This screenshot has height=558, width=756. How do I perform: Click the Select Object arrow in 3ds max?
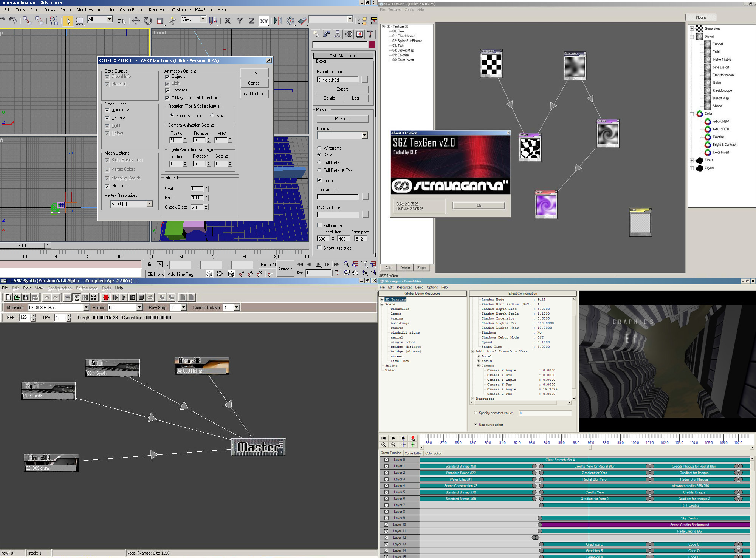[68, 21]
